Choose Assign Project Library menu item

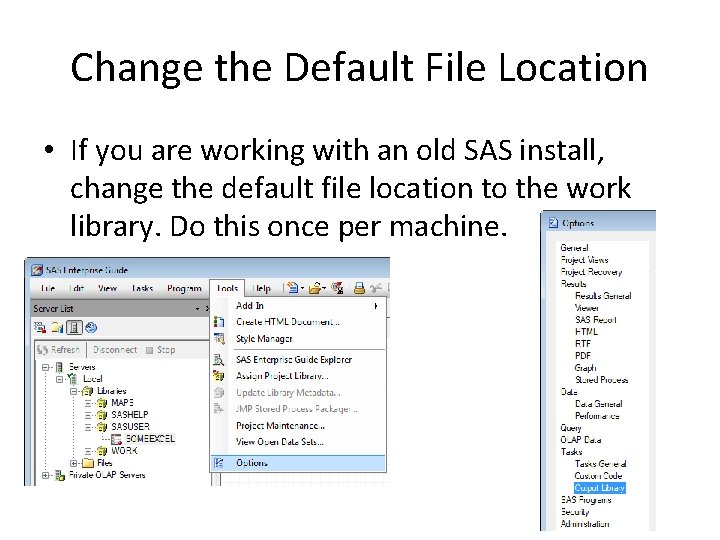(282, 376)
